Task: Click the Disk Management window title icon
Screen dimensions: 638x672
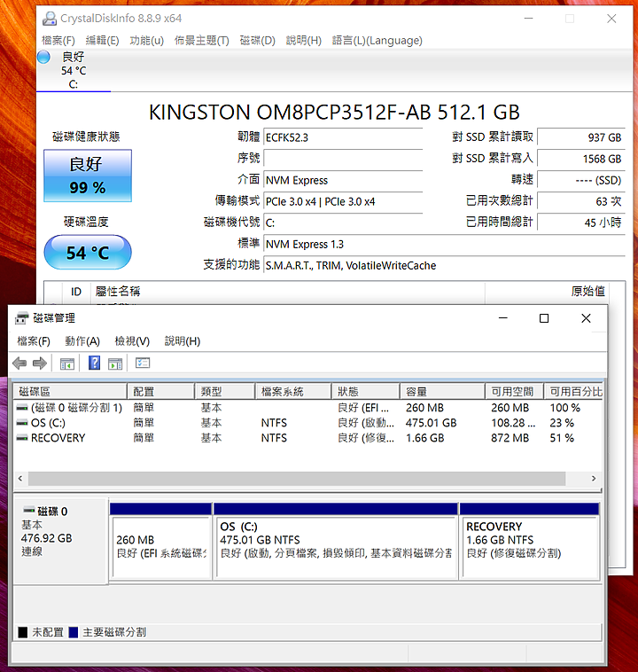Action: click(22, 318)
